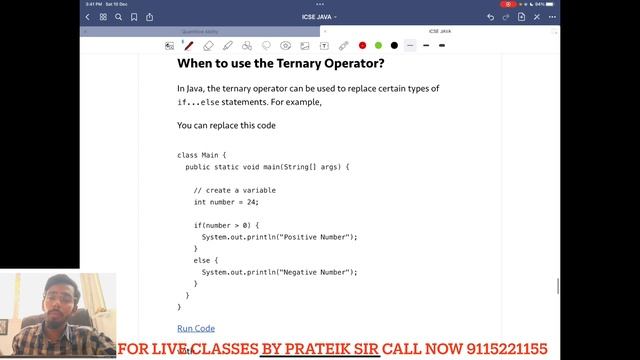
Task: Click the code line 'class Main {'
Action: [x=202, y=155]
